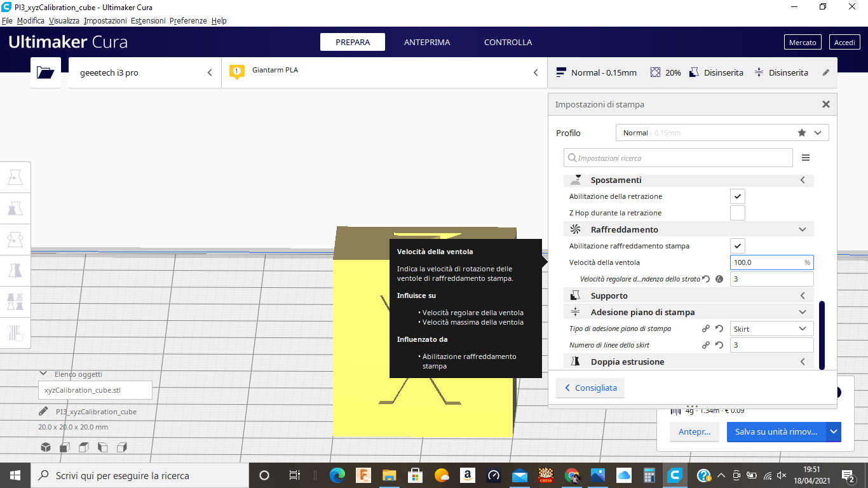Click the hamburger menu beside settings search
The image size is (868, 488).
806,158
